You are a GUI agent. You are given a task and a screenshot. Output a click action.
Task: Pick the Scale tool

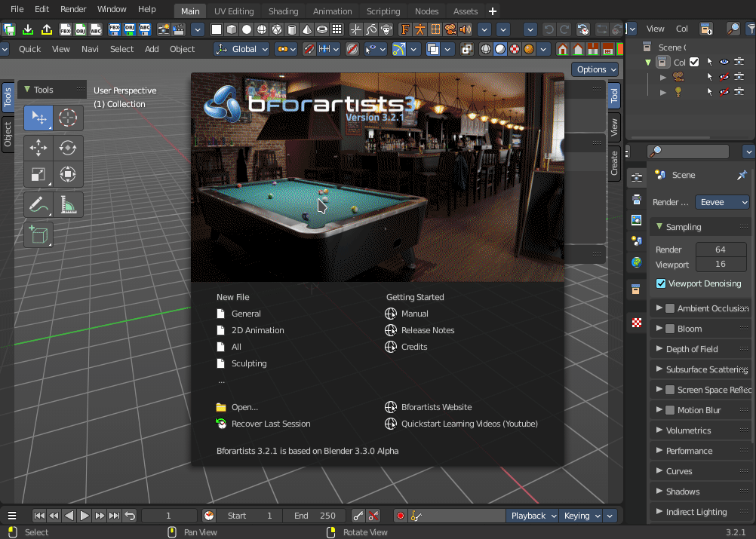point(38,174)
